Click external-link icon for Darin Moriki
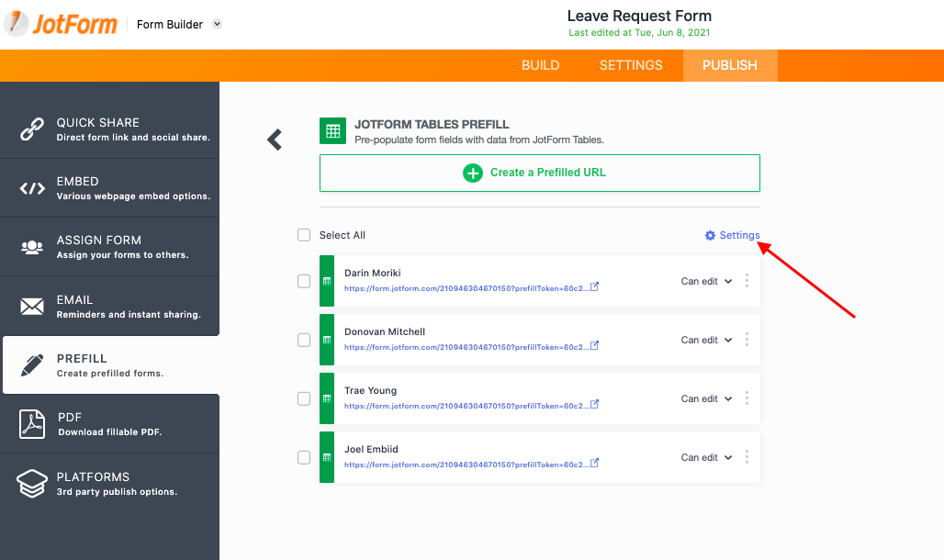The width and height of the screenshot is (944, 560). tap(594, 286)
